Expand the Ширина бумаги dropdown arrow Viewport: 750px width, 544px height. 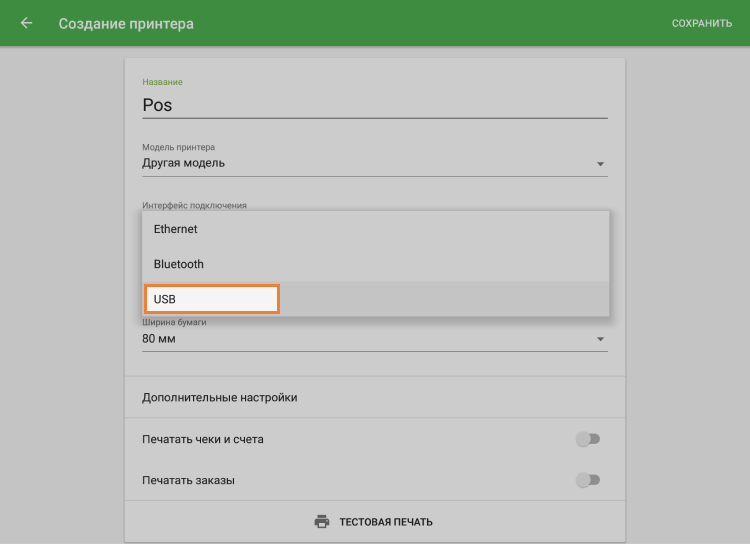(600, 340)
